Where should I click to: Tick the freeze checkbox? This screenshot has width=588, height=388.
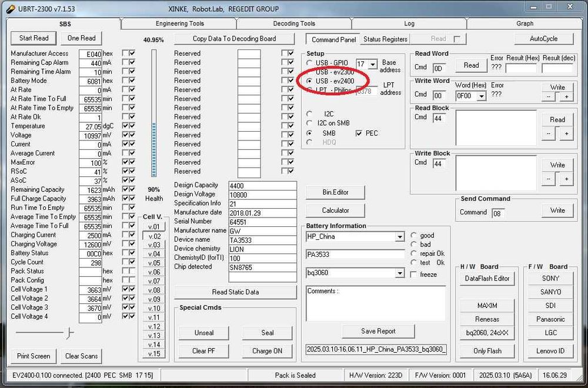[x=414, y=275]
